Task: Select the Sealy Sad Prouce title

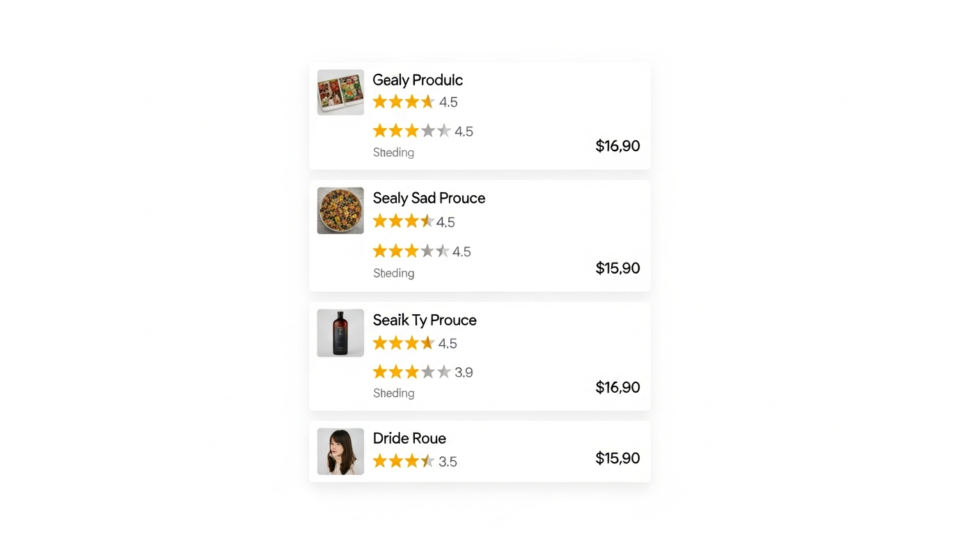Action: (x=429, y=198)
